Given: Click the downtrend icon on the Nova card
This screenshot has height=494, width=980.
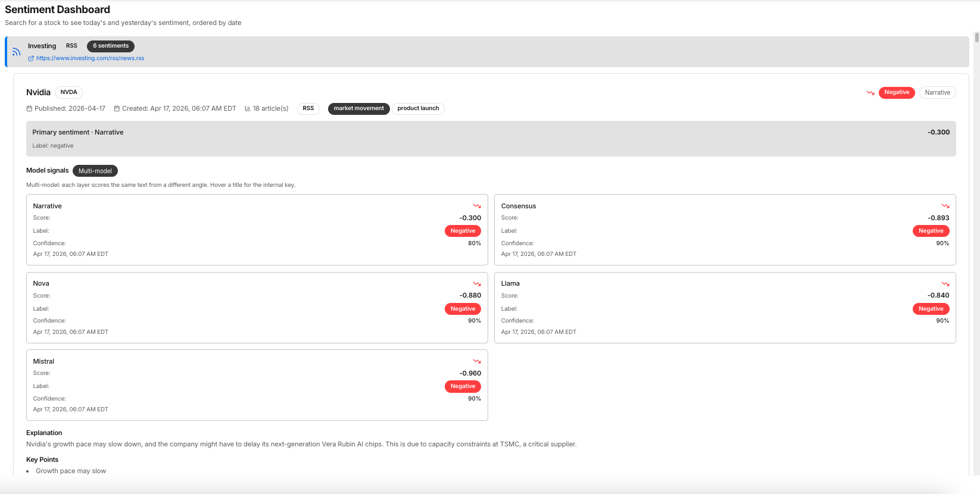Looking at the screenshot, I should click(477, 284).
